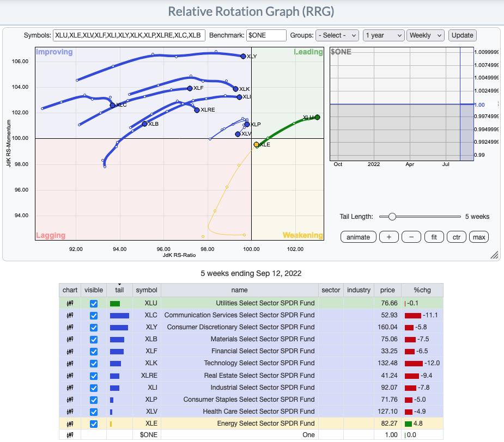
Task: Open chart icon for XLU row
Action: [x=70, y=303]
